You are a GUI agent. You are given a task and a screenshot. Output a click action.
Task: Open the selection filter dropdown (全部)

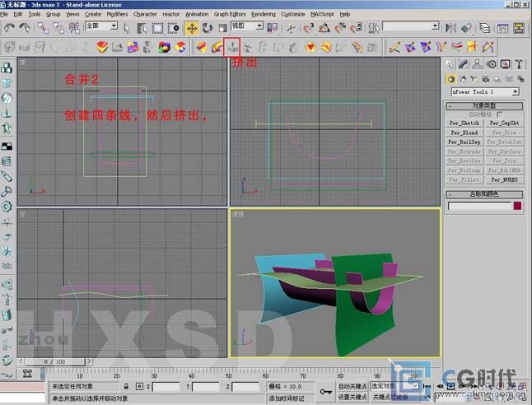[101, 26]
